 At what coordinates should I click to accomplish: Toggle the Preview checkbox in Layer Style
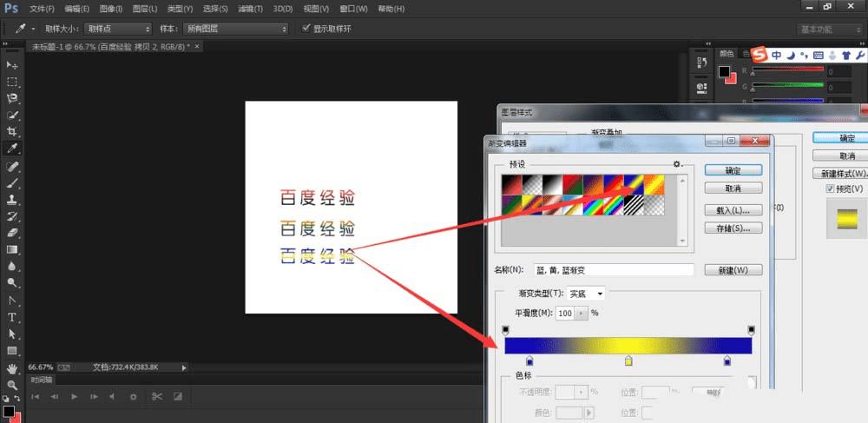tap(830, 188)
